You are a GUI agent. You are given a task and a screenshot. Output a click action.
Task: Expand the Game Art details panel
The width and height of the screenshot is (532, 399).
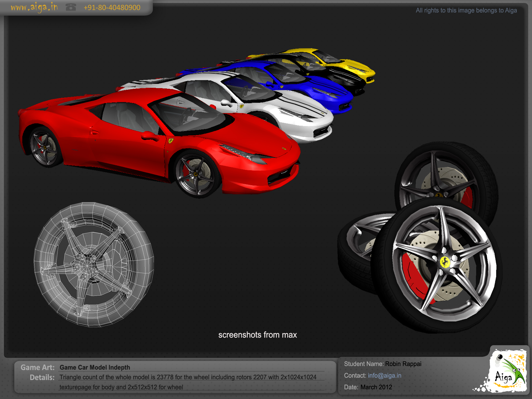pyautogui.click(x=37, y=367)
